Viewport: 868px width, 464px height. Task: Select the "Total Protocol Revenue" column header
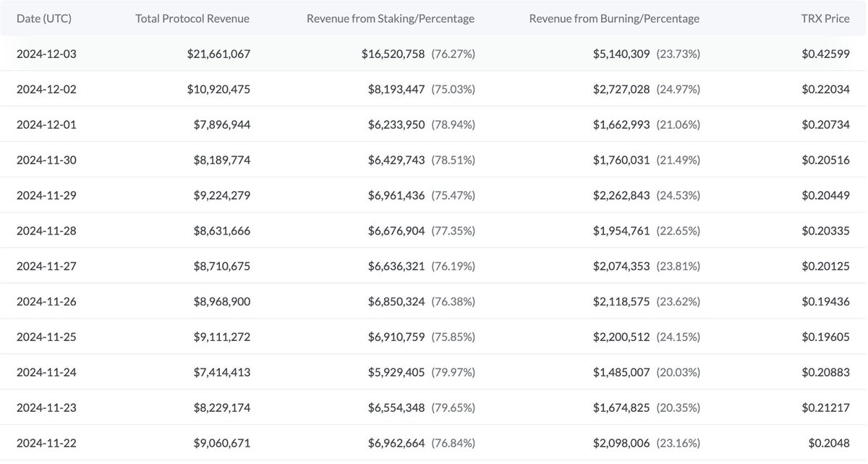coord(192,18)
